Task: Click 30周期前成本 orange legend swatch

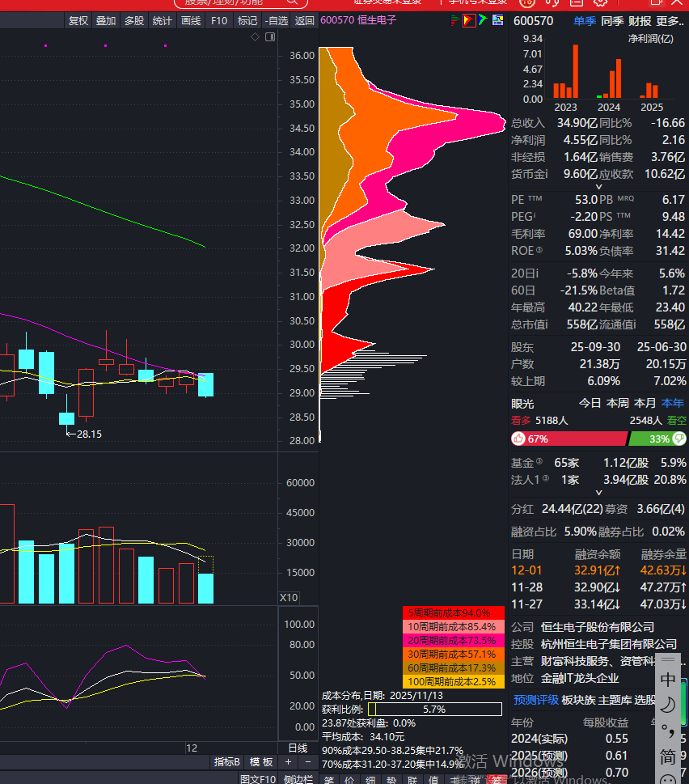Action: pyautogui.click(x=453, y=654)
